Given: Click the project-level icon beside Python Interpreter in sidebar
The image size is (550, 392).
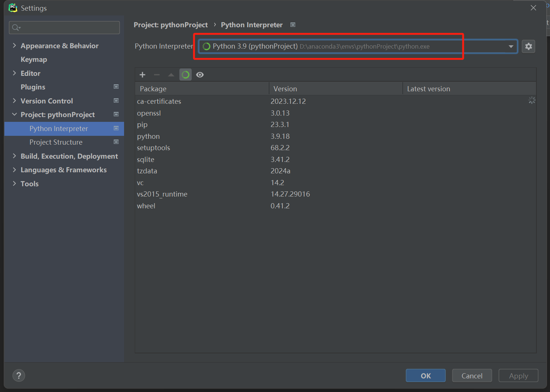Looking at the screenshot, I should point(116,128).
